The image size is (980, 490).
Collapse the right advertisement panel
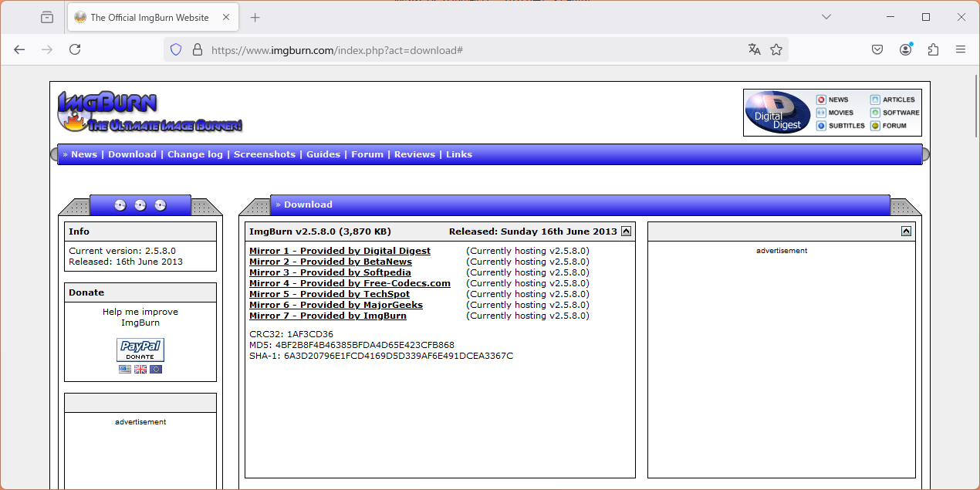click(x=906, y=231)
